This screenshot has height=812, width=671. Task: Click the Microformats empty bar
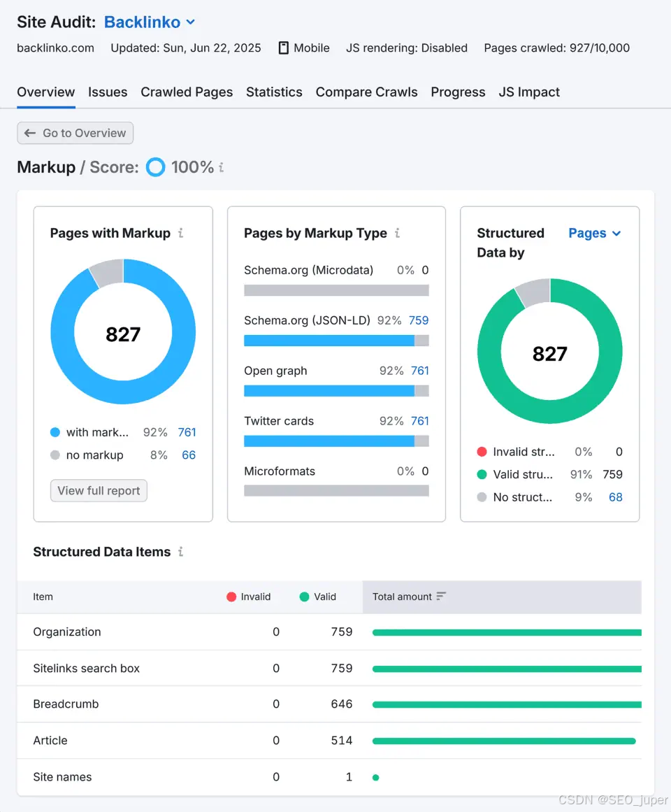point(336,490)
